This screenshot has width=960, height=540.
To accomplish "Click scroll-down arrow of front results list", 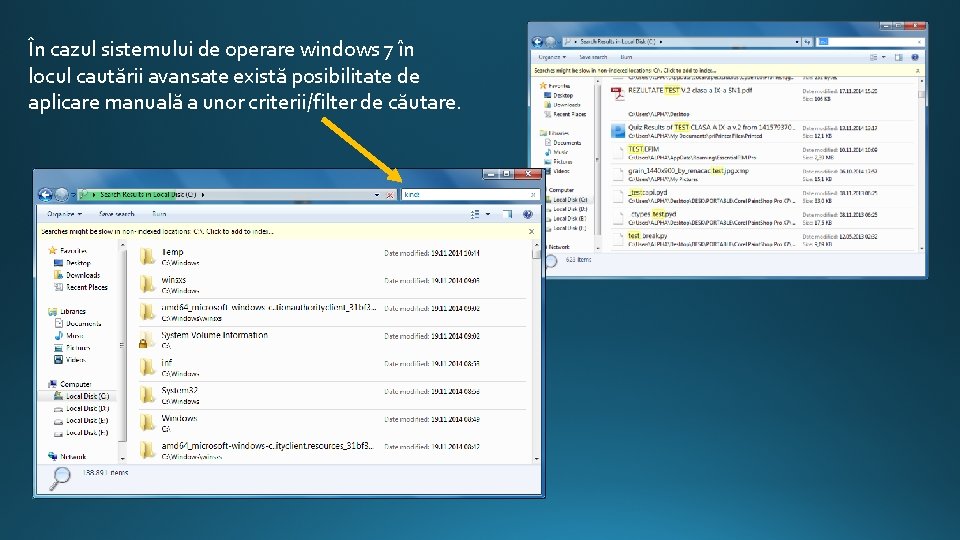I will coord(536,458).
